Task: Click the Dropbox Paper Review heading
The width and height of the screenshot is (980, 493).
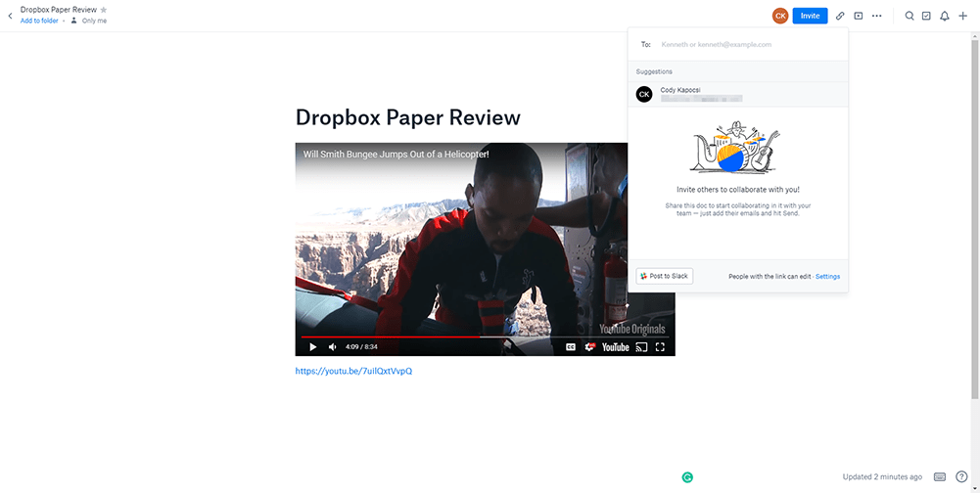Action: (x=407, y=116)
